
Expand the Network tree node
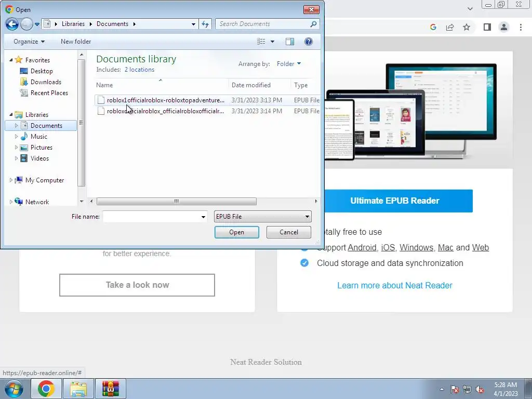pos(11,202)
